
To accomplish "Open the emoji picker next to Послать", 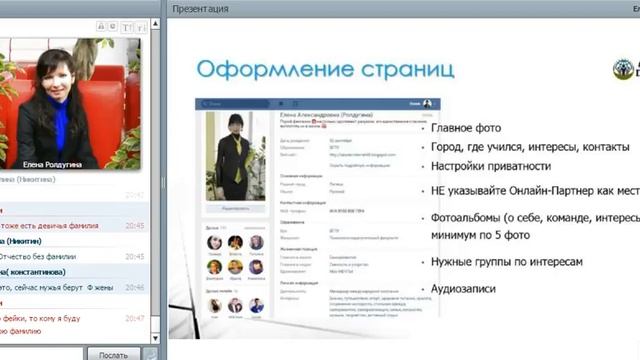I will (x=151, y=355).
